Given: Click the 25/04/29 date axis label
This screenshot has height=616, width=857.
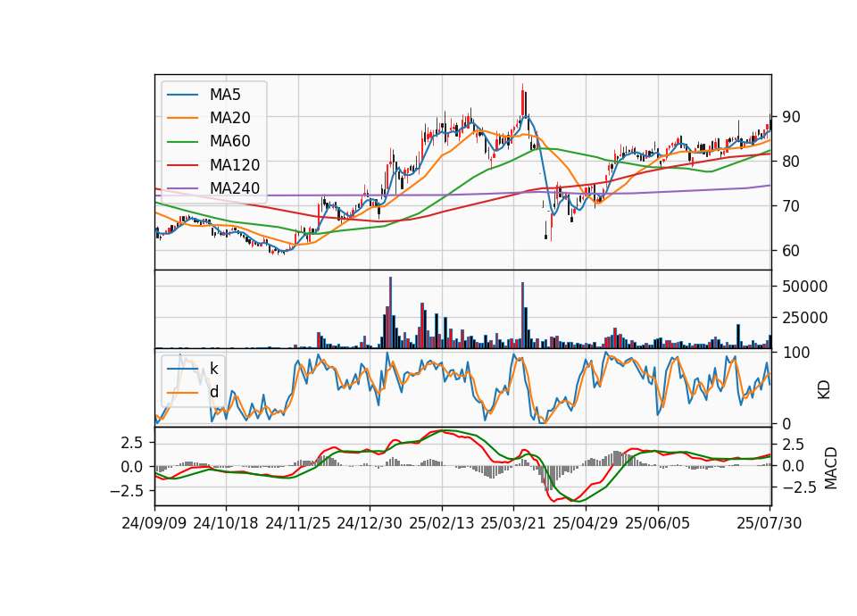Looking at the screenshot, I should 586,523.
